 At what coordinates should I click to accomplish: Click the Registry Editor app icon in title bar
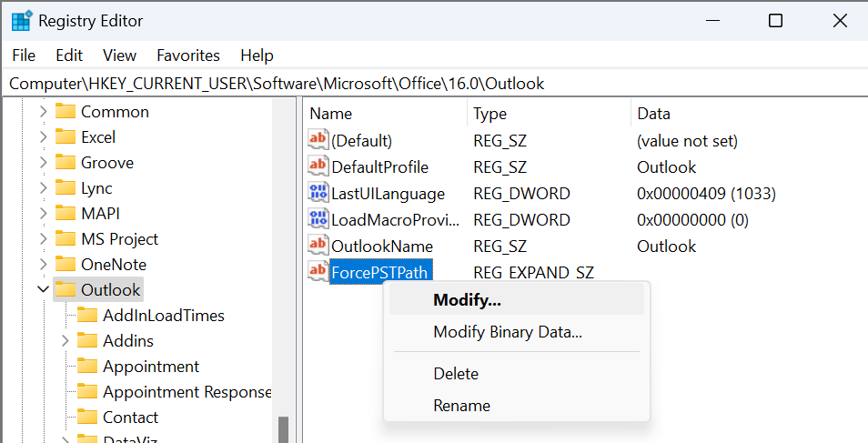pyautogui.click(x=21, y=21)
